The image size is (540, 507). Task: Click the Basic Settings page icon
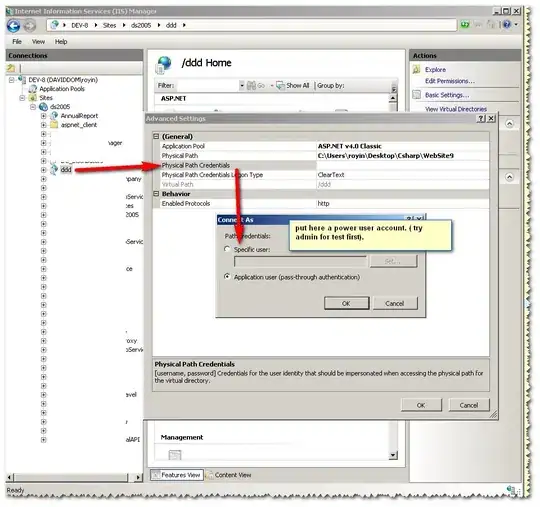(x=417, y=95)
